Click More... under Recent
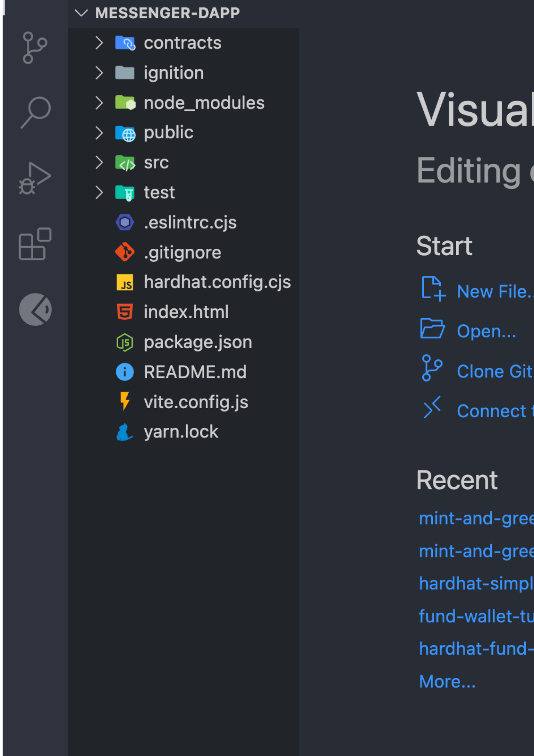 tap(447, 682)
